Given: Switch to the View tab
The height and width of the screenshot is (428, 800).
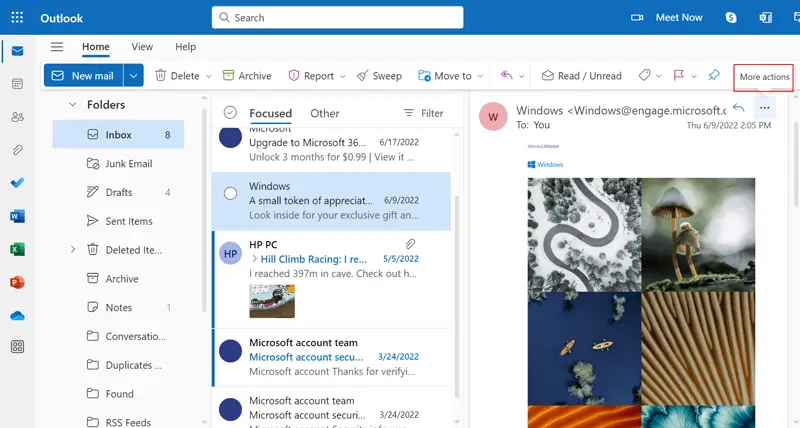Looking at the screenshot, I should tap(142, 47).
